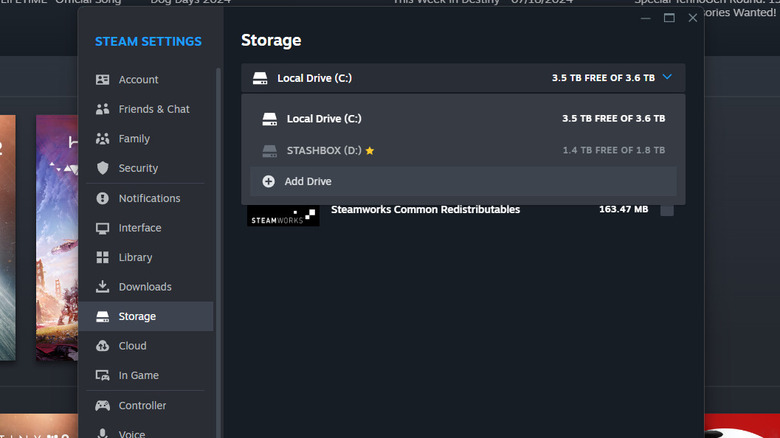The height and width of the screenshot is (438, 780).
Task: Open Family settings section
Action: [134, 139]
